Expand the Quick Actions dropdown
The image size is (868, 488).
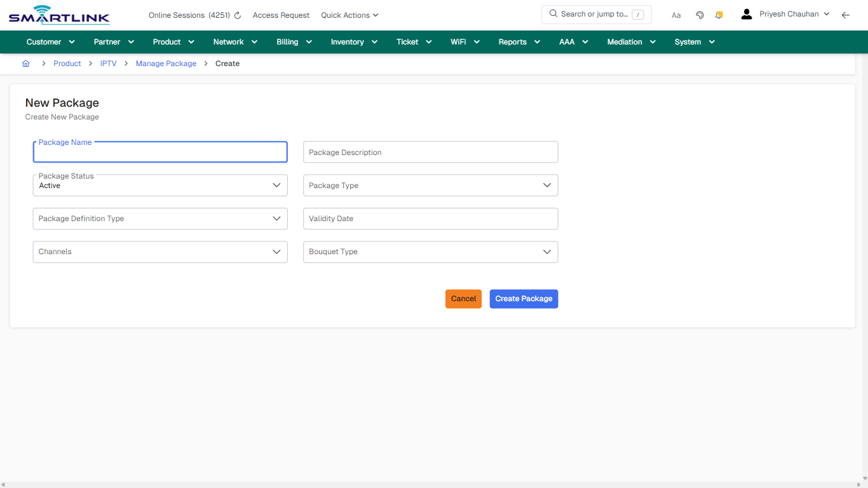349,15
